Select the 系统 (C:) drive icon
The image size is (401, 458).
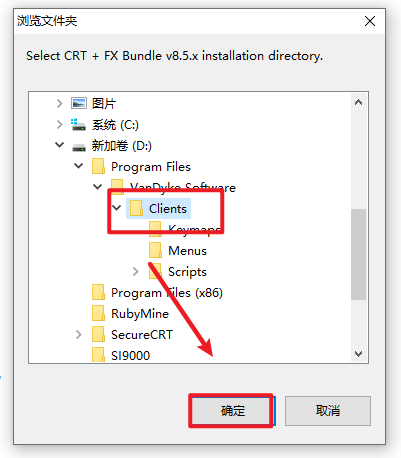[79, 125]
